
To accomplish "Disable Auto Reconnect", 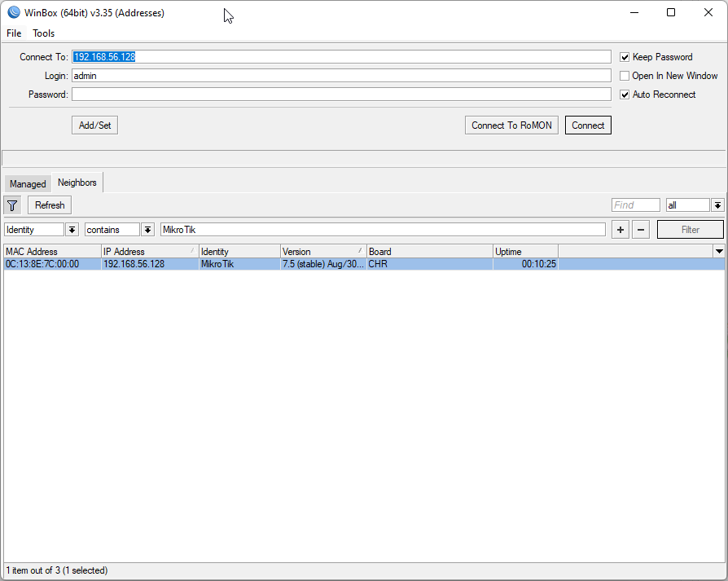I will tap(625, 95).
